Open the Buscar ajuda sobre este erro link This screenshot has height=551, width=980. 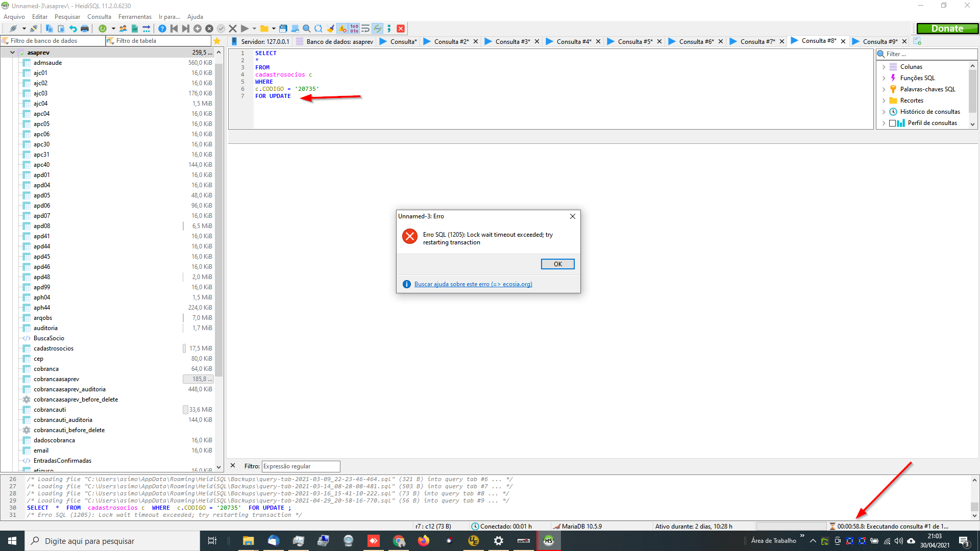tap(473, 284)
